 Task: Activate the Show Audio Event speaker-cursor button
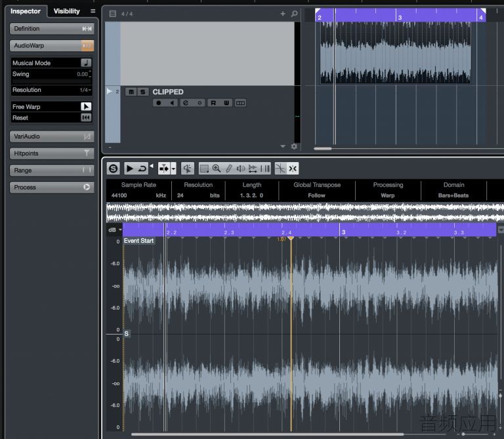(x=188, y=169)
